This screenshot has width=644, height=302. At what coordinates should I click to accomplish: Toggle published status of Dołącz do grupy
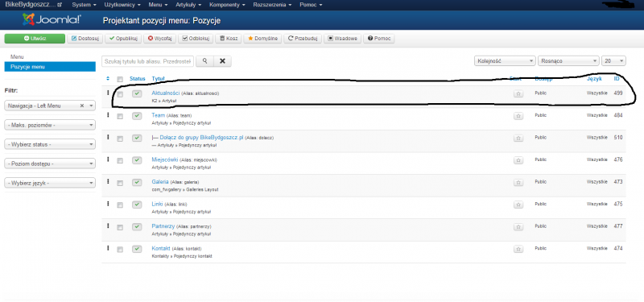click(137, 138)
